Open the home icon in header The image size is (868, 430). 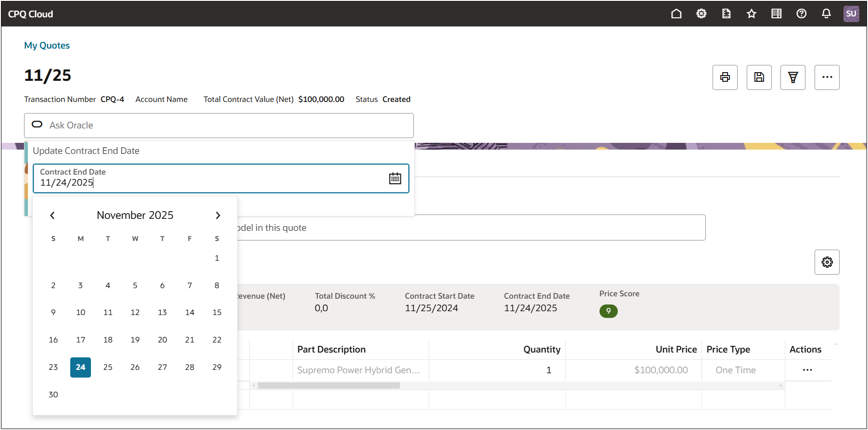point(676,14)
